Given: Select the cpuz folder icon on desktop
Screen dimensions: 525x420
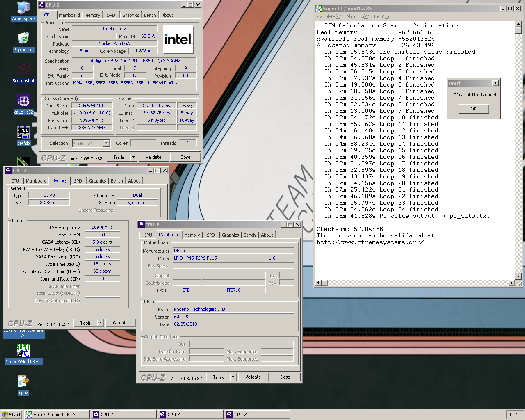Looking at the screenshot, I should (23, 385).
